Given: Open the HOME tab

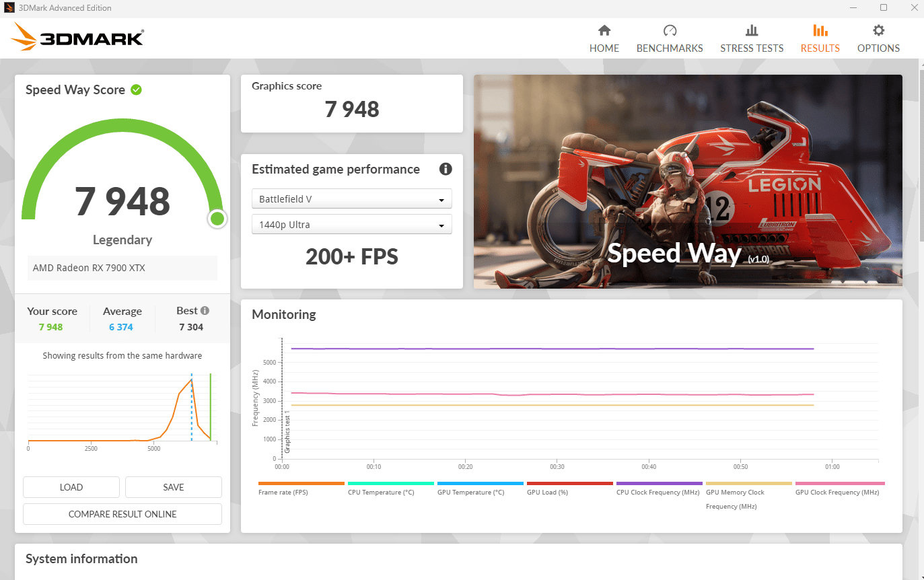Looking at the screenshot, I should pos(604,38).
